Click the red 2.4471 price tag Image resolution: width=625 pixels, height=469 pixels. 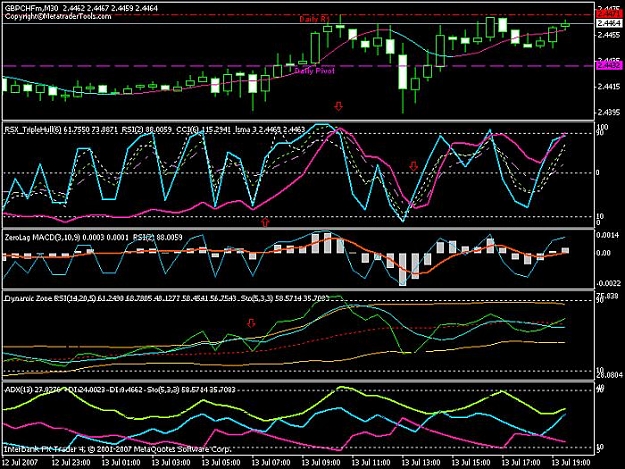point(609,15)
